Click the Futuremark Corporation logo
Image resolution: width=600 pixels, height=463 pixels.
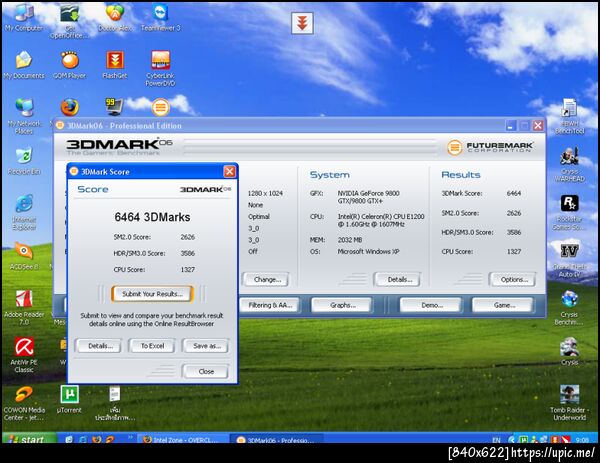pyautogui.click(x=491, y=147)
